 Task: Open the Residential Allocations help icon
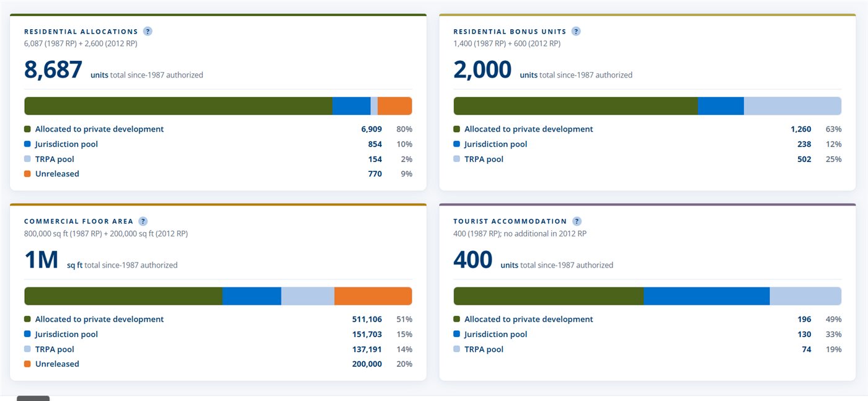click(148, 31)
